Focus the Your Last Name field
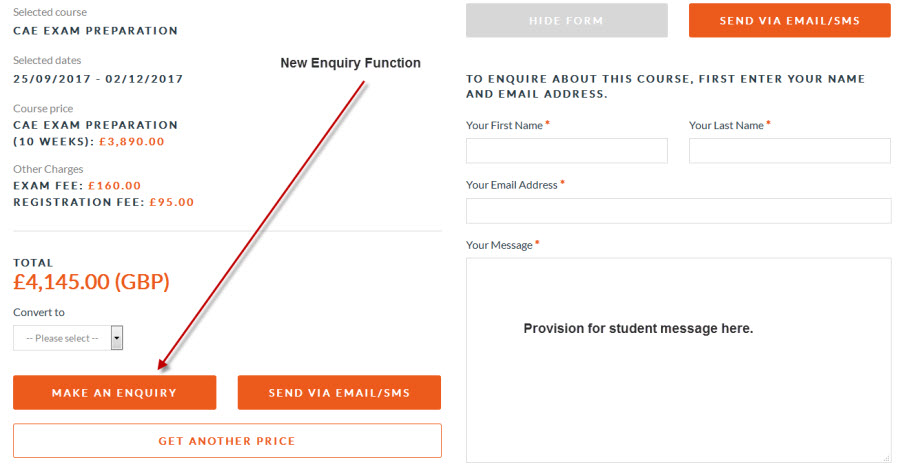Image resolution: width=900 pixels, height=464 pixels. click(x=789, y=151)
